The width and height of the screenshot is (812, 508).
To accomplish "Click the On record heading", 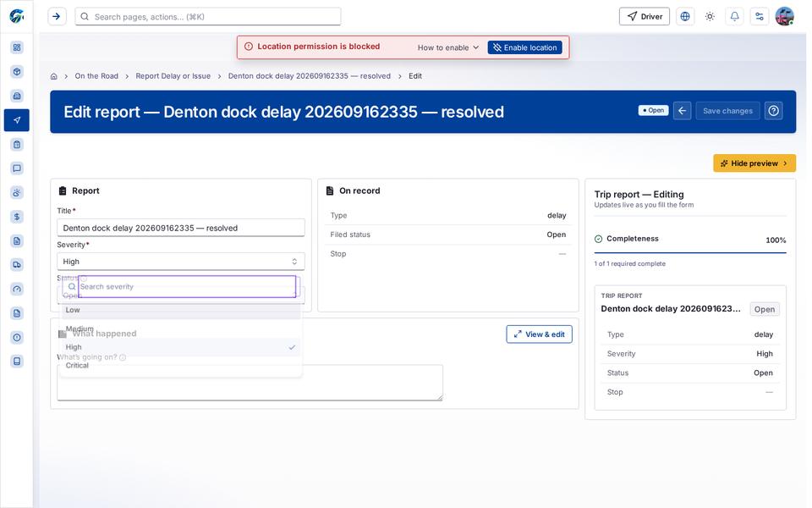I will [359, 190].
